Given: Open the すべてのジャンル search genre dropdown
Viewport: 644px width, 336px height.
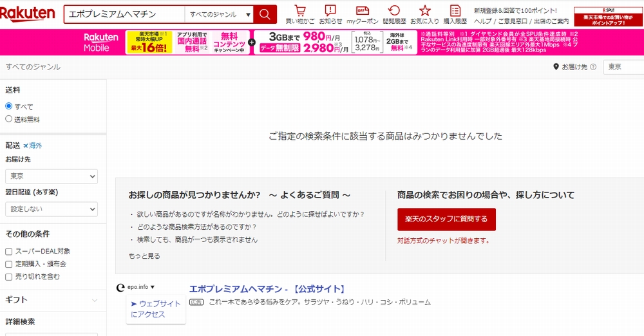Looking at the screenshot, I should click(220, 15).
